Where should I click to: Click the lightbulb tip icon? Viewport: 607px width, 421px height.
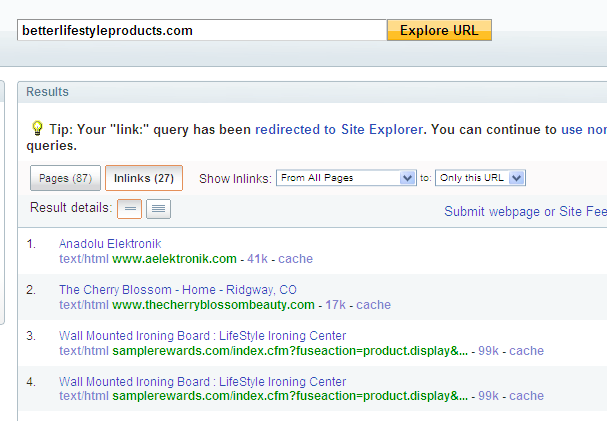tap(37, 128)
